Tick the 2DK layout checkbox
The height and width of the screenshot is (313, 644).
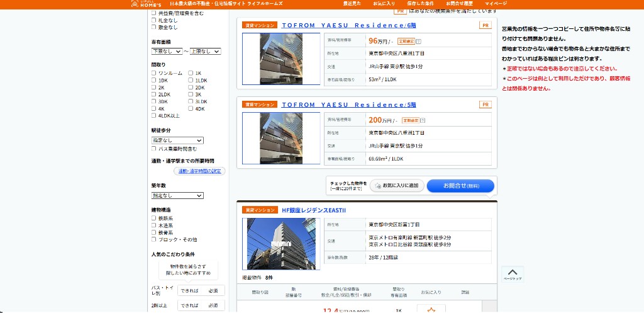click(191, 87)
